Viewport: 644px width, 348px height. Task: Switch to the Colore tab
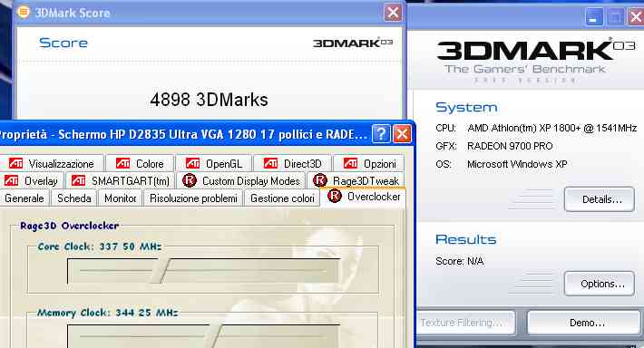click(140, 164)
